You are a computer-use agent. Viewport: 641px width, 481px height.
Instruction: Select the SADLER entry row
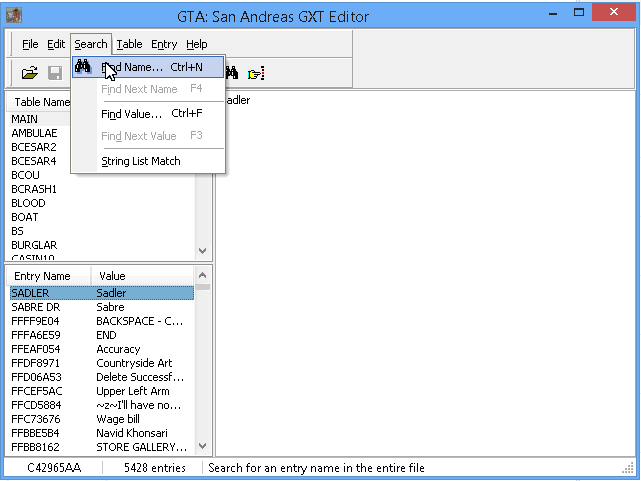point(102,293)
